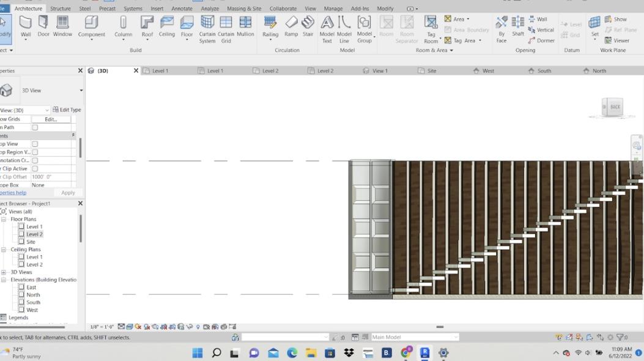
Task: Click the Edit Type button
Action: tap(67, 110)
